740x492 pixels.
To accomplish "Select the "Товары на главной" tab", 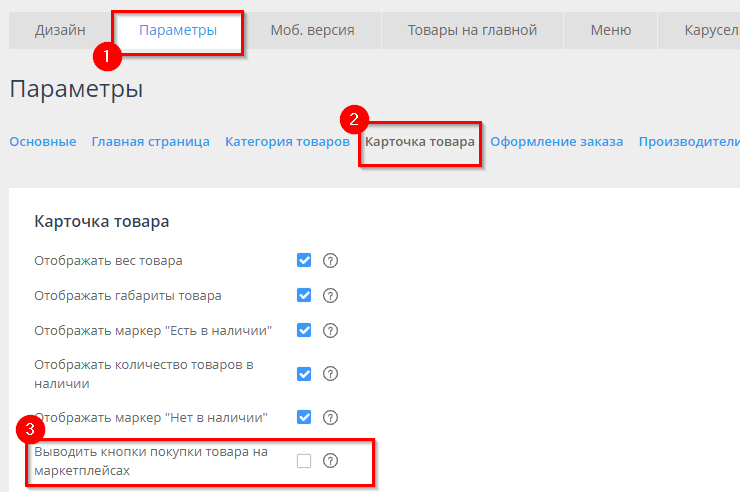I will [x=472, y=30].
